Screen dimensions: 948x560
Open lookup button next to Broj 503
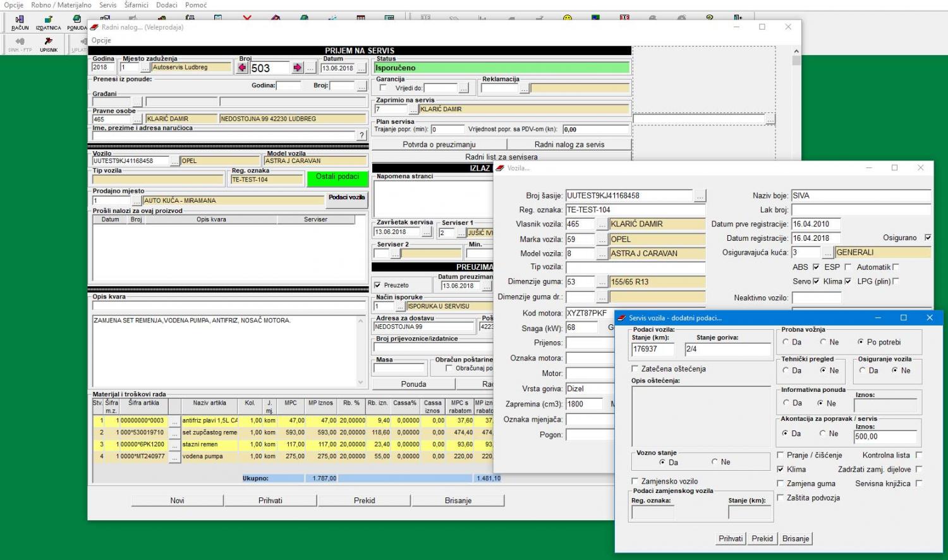click(x=310, y=68)
